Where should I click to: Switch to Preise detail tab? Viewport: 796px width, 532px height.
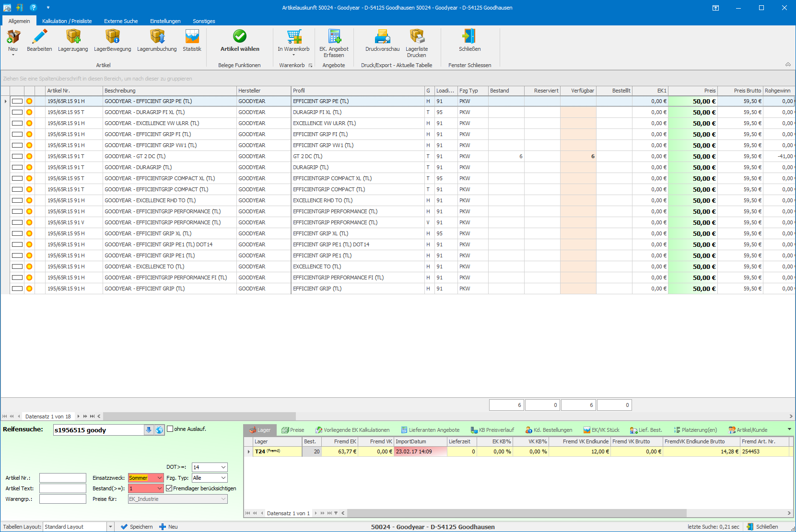[293, 430]
